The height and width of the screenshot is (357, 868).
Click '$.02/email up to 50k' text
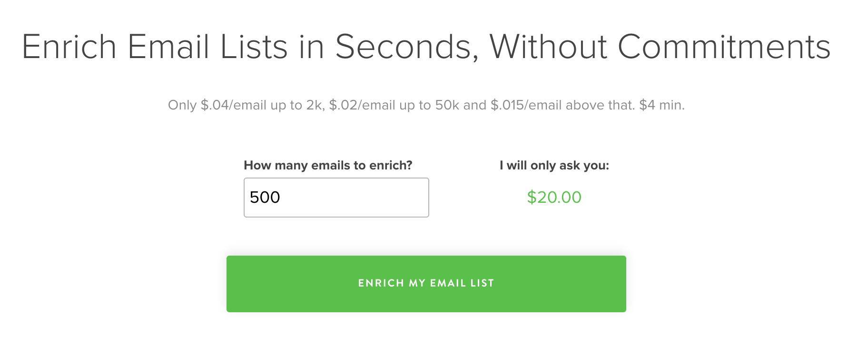[x=395, y=105]
